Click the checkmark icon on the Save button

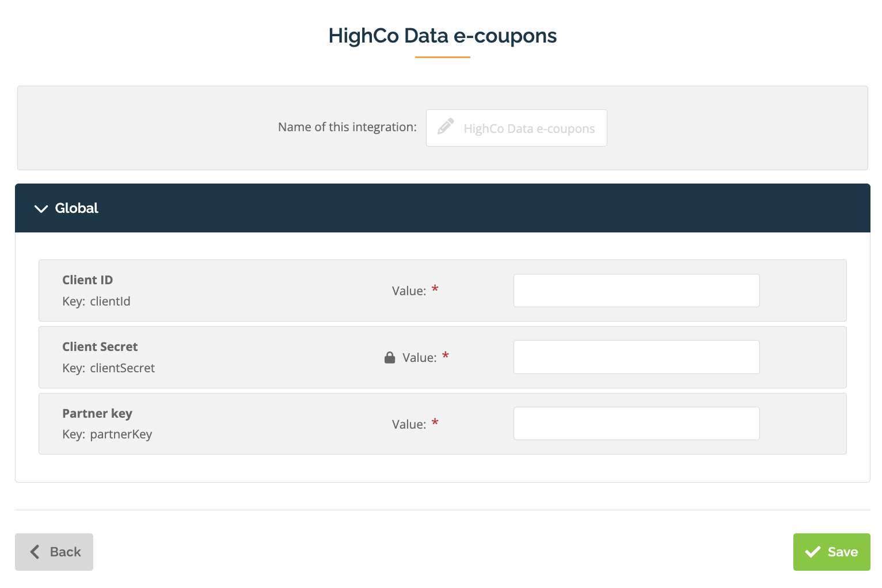tap(812, 552)
